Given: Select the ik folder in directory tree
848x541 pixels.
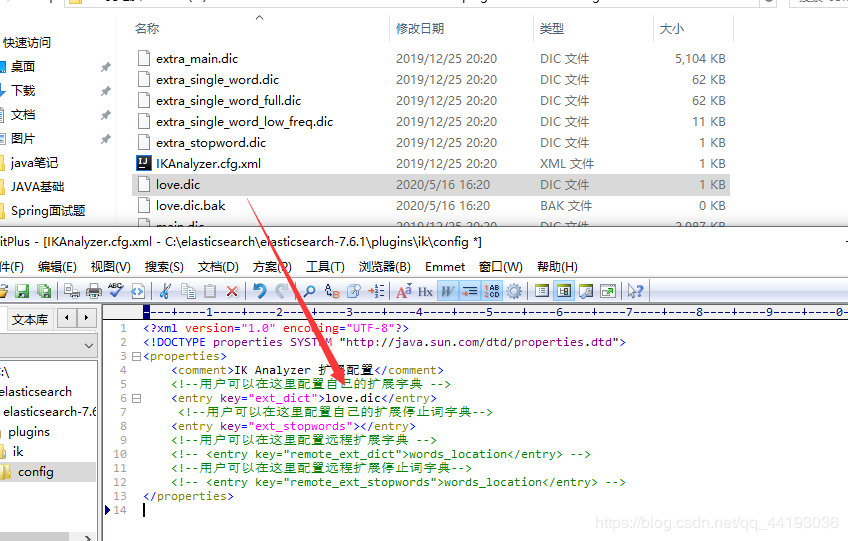Looking at the screenshot, I should click(18, 452).
